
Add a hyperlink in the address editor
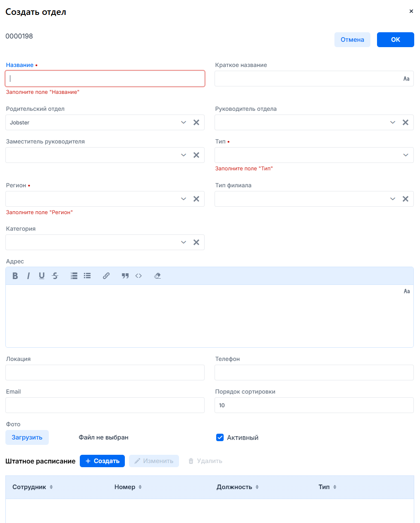pos(106,276)
